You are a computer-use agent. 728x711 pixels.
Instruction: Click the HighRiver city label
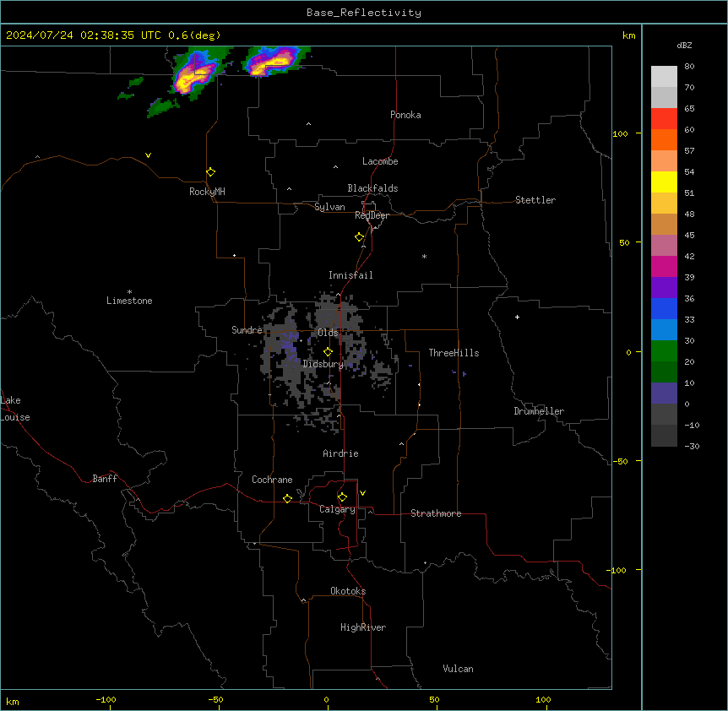363,627
